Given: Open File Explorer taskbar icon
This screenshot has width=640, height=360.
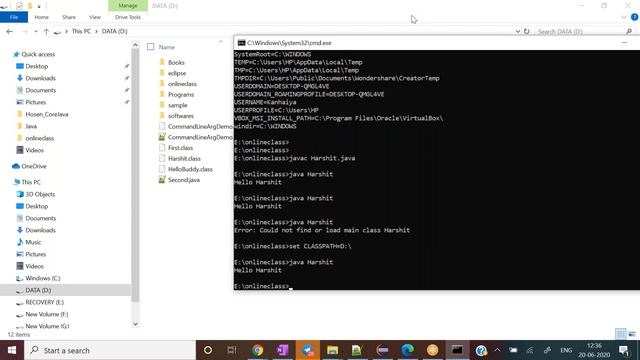Looking at the screenshot, I should pos(332,350).
